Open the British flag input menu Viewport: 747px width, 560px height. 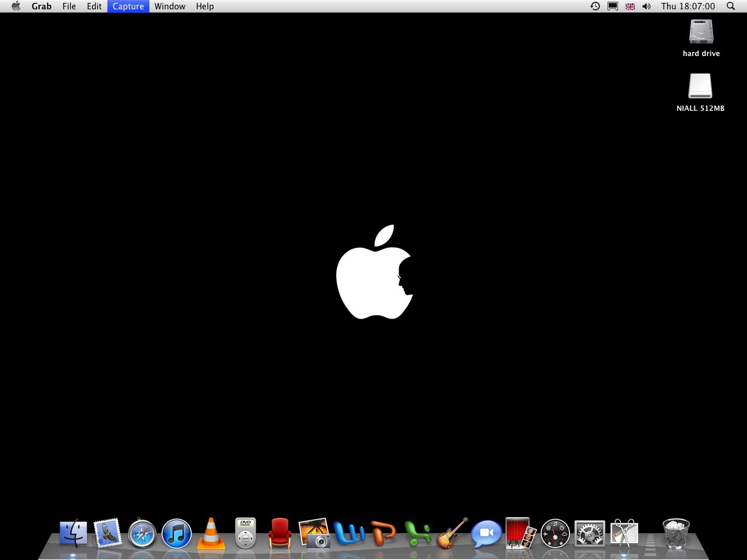click(x=630, y=6)
